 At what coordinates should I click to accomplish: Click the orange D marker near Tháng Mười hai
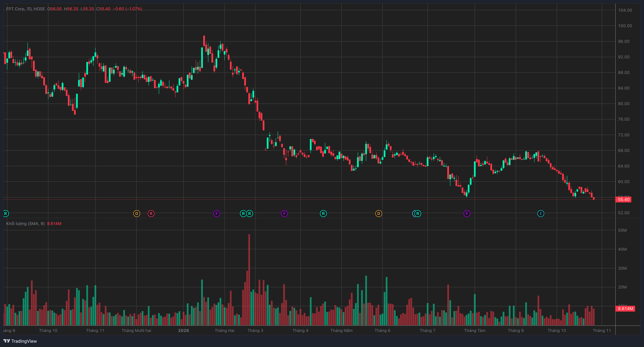point(137,214)
